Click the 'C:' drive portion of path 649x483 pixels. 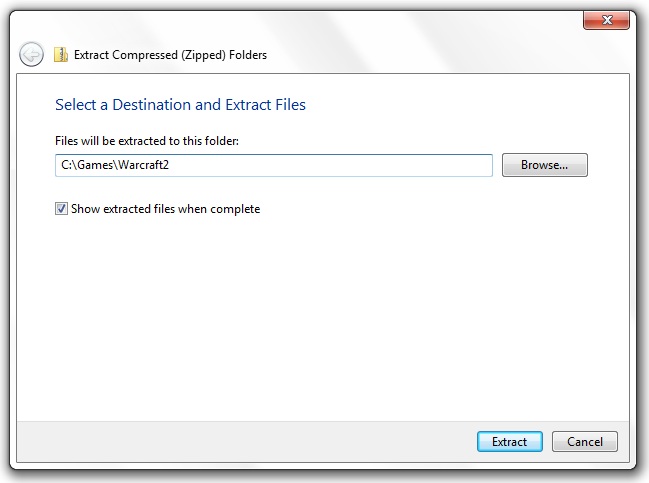pos(66,165)
